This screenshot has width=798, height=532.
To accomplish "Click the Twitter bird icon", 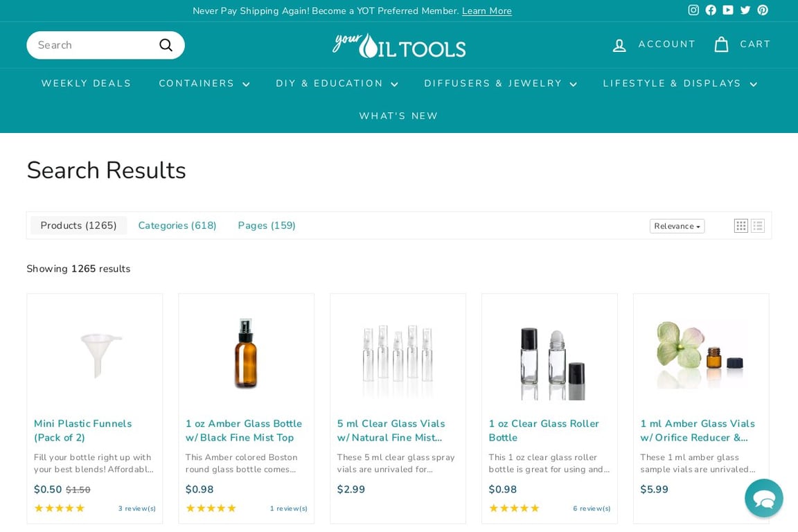I will pos(745,10).
